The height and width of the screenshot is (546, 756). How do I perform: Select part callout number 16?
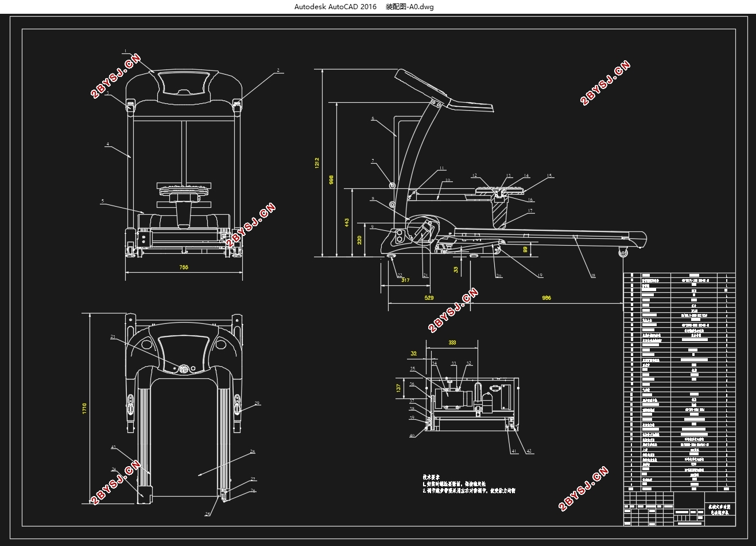530,200
